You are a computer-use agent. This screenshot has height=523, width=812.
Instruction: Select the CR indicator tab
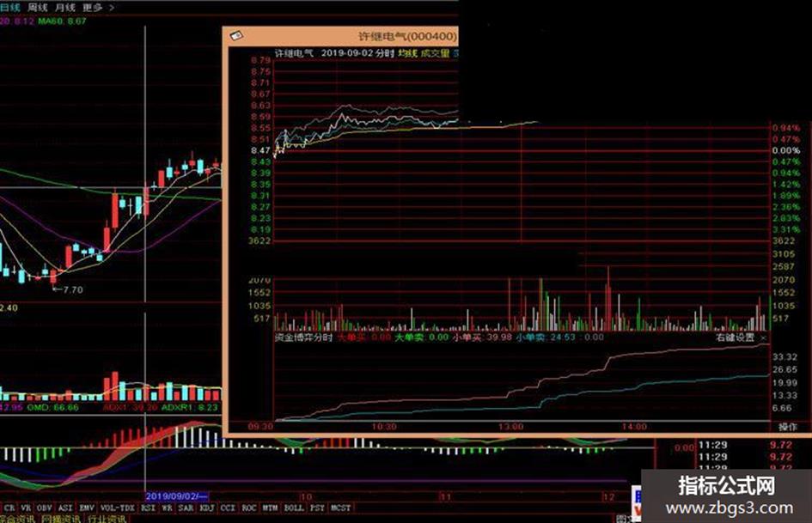[9, 508]
